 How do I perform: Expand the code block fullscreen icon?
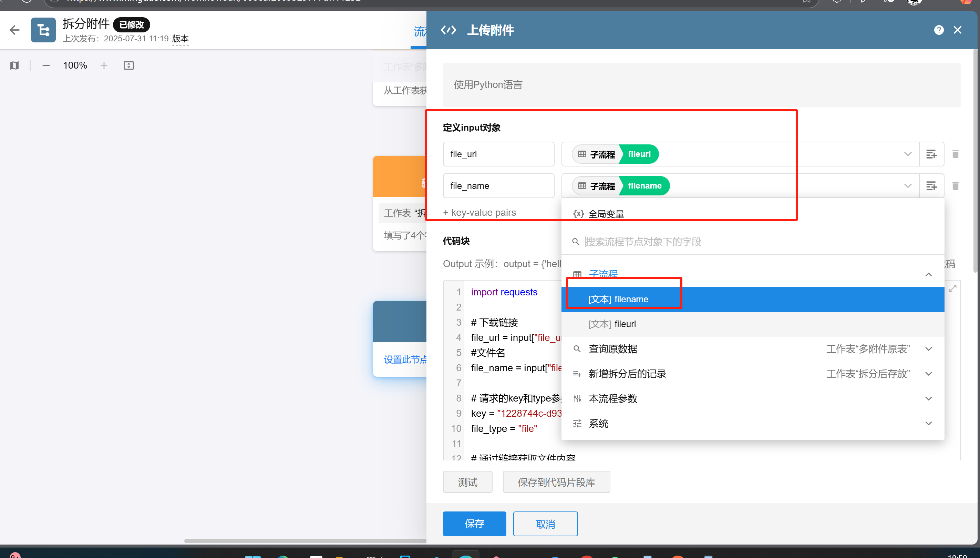coord(952,288)
